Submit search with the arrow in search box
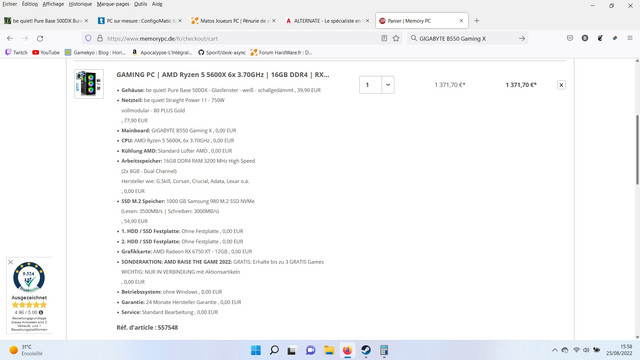 (x=522, y=38)
